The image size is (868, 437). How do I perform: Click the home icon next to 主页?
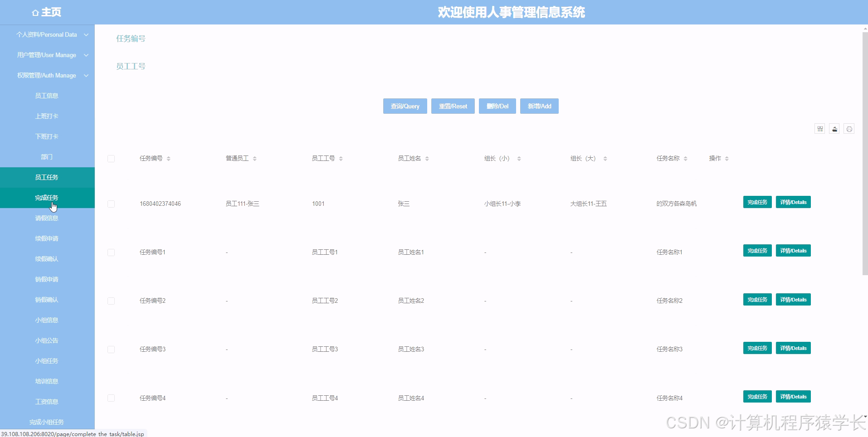(35, 12)
